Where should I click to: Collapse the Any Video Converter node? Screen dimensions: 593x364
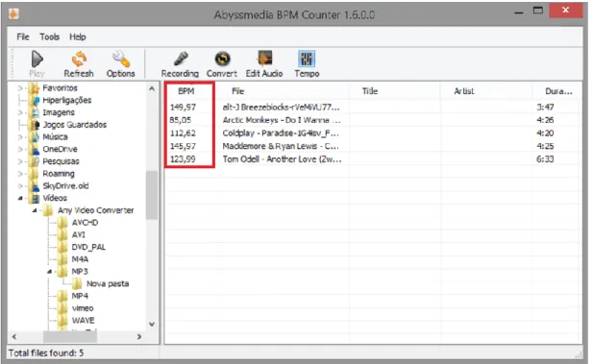35,210
